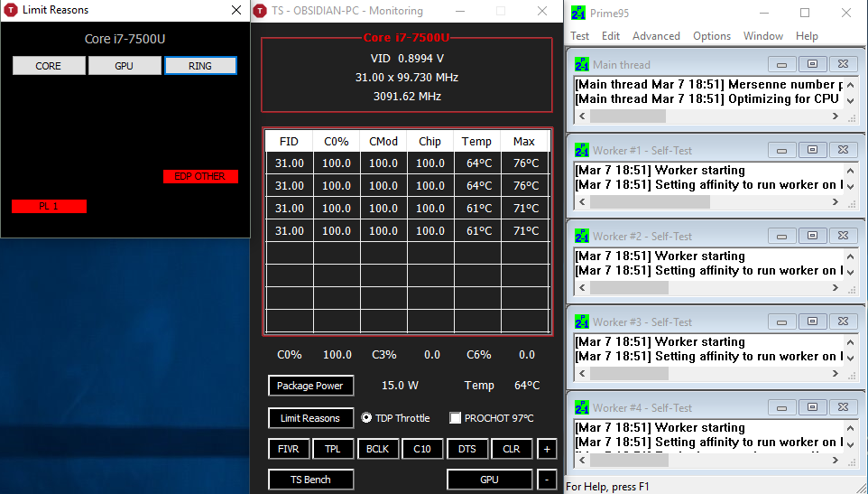Viewport: 868px width, 494px height.
Task: Maximize the Worker #1 child window
Action: [x=812, y=150]
